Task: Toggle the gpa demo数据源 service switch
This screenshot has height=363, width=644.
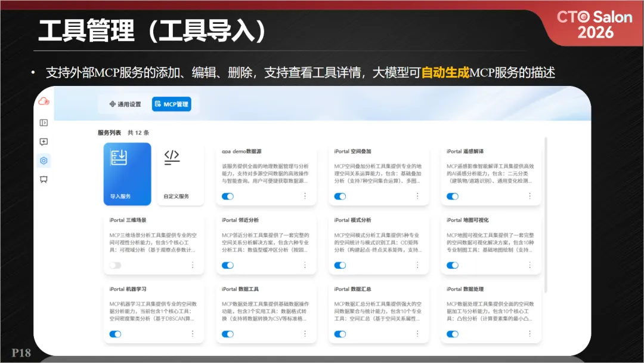Action: [x=228, y=196]
